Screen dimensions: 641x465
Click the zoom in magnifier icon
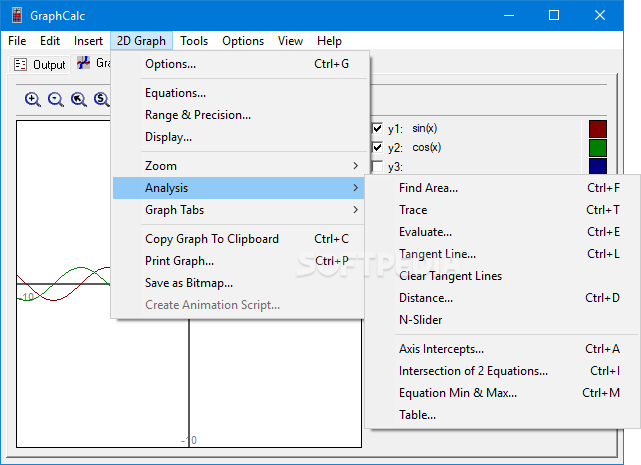(x=32, y=99)
